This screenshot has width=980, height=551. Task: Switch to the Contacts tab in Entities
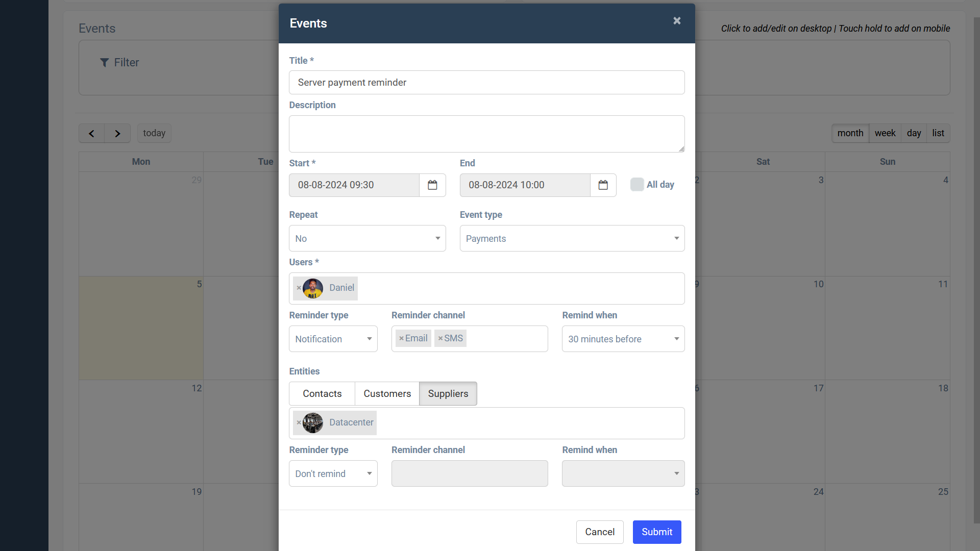[x=322, y=393]
